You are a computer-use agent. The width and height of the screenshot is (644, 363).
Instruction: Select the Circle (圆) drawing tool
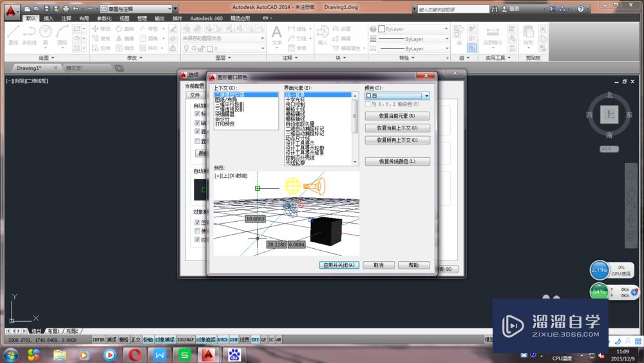46,35
